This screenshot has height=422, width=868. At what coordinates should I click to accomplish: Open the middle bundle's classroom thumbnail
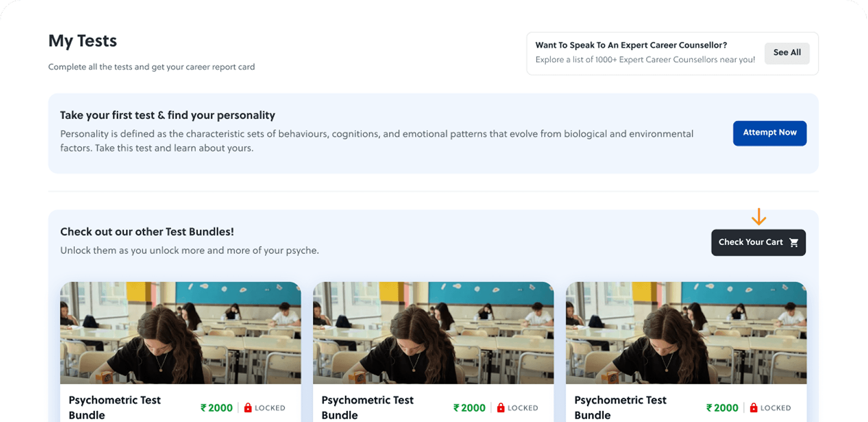coord(433,332)
